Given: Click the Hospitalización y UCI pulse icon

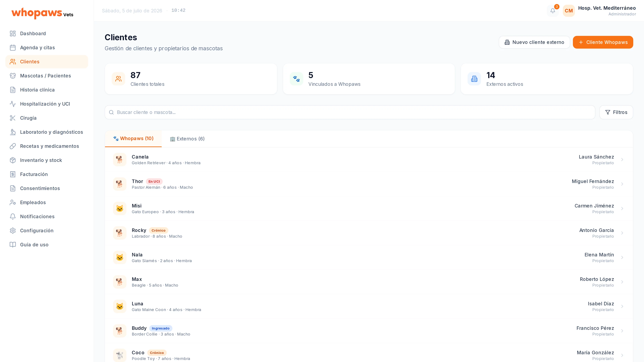Looking at the screenshot, I should (x=13, y=104).
